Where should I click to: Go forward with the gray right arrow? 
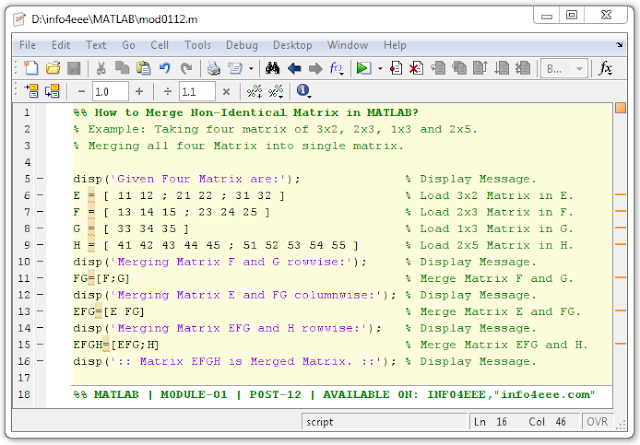[316, 68]
